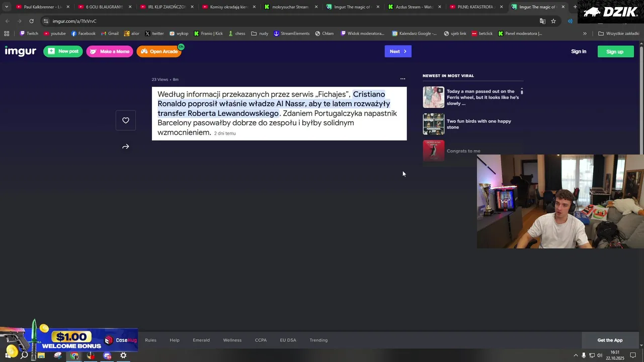The width and height of the screenshot is (644, 362).
Task: Open Settings gear on the taskbar
Action: (x=123, y=355)
